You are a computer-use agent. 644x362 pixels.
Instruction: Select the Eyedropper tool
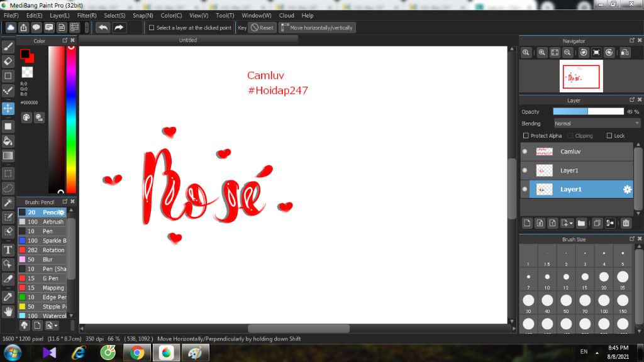[8, 297]
